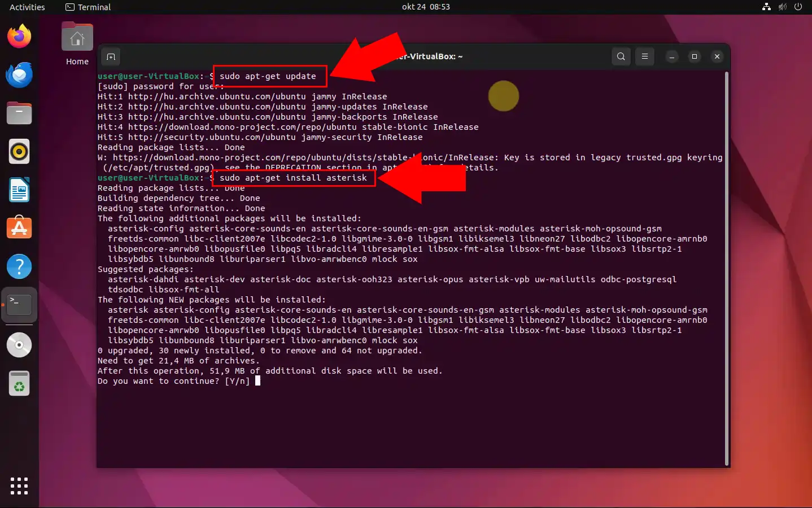Close the terminal window
The width and height of the screenshot is (812, 508).
click(x=717, y=56)
